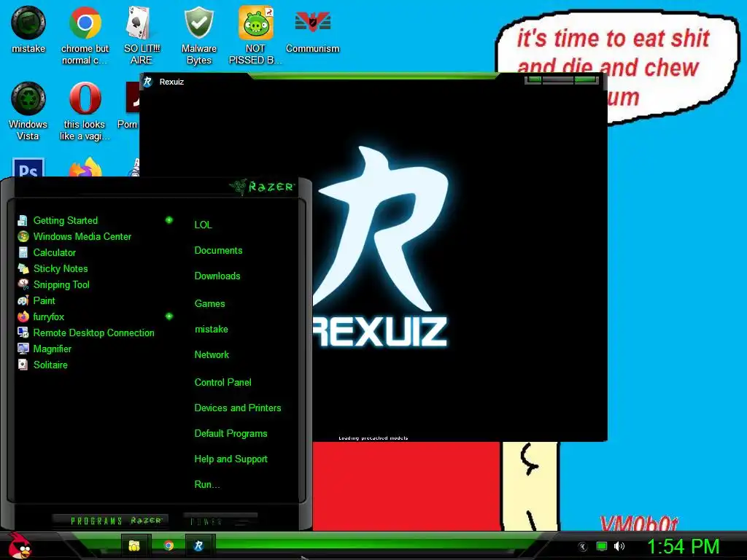Open the 'NOT PISSED B...' green pig icon

(x=255, y=35)
